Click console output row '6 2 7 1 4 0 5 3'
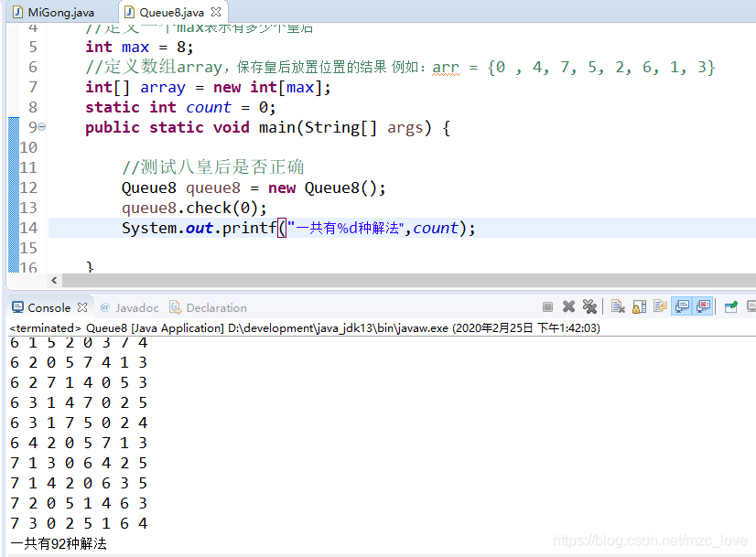The height and width of the screenshot is (557, 756). (x=79, y=382)
